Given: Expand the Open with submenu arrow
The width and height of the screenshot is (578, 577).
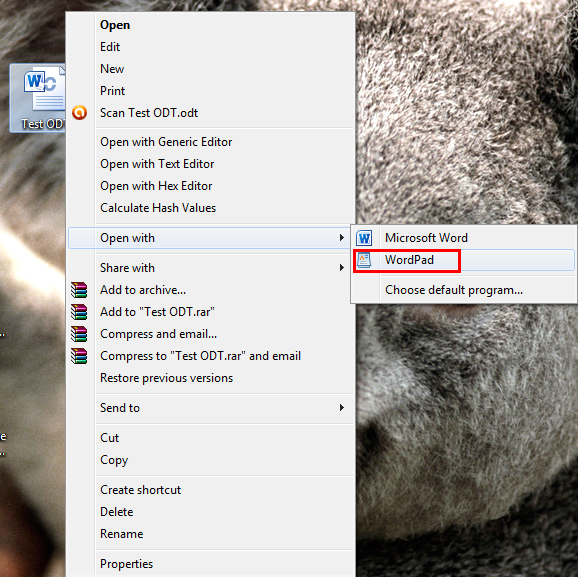Looking at the screenshot, I should 342,238.
